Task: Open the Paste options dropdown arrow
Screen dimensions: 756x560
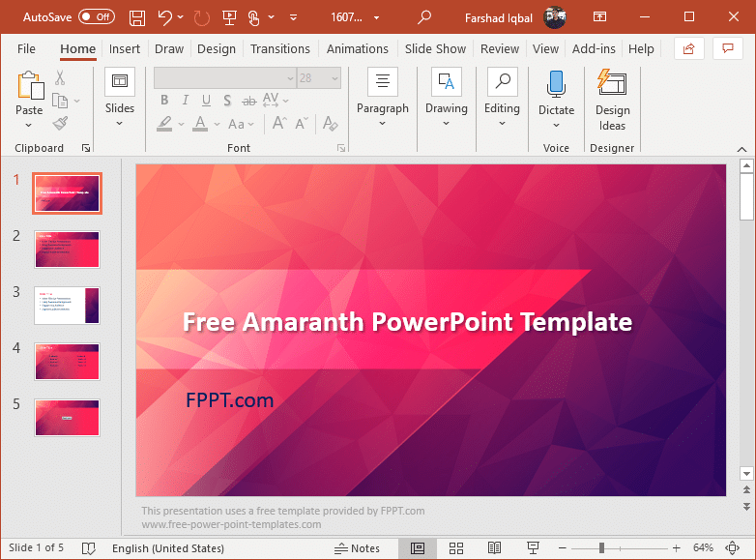Action: 29,125
